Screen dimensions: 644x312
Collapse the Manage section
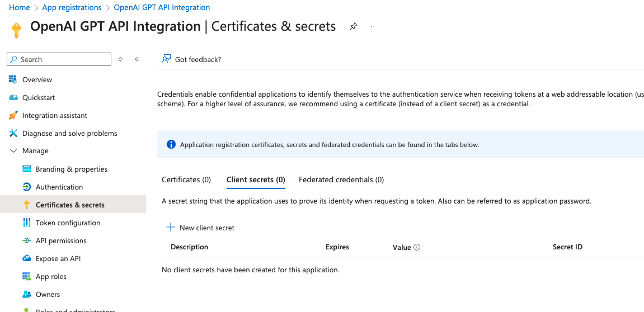tap(13, 151)
